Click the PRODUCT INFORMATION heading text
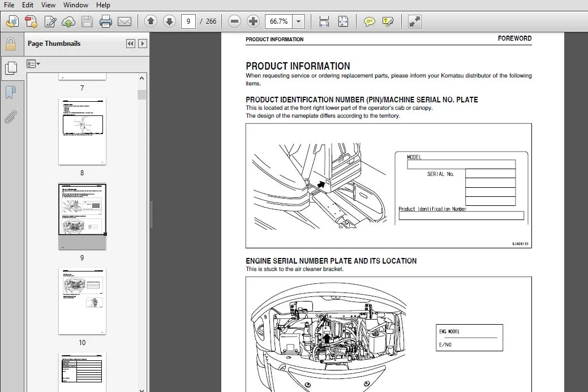The width and height of the screenshot is (588, 392). (298, 66)
